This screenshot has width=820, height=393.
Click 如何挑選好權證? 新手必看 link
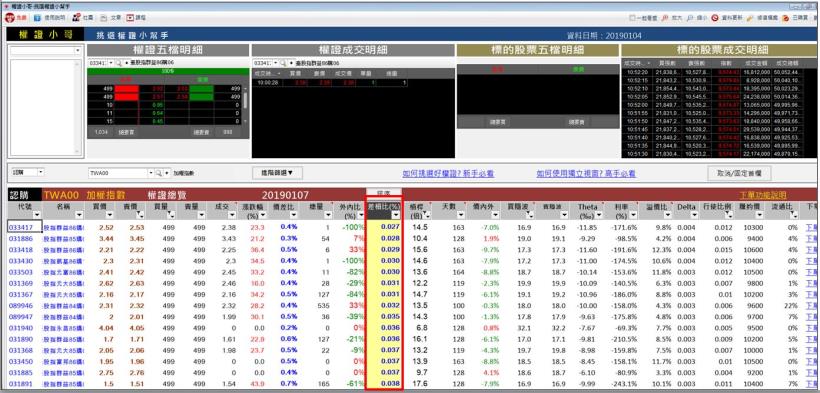click(448, 174)
